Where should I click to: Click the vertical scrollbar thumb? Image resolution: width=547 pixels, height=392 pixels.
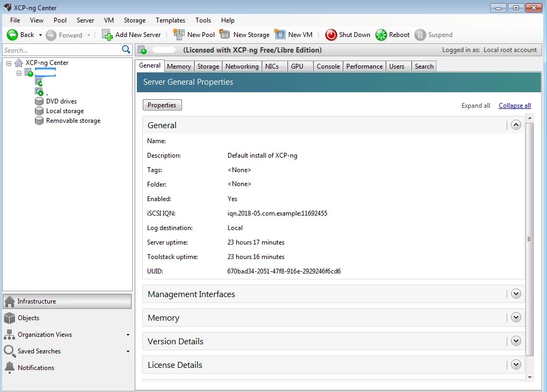[530, 239]
